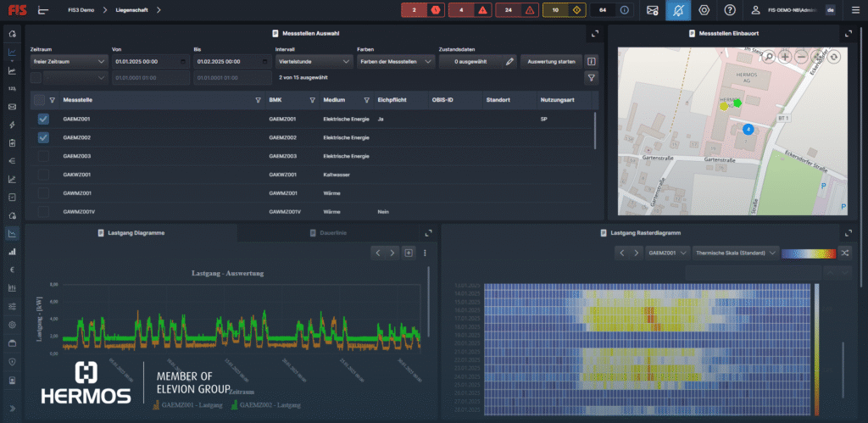Click the green measuring point marker on map
The height and width of the screenshot is (423, 868).
click(737, 103)
